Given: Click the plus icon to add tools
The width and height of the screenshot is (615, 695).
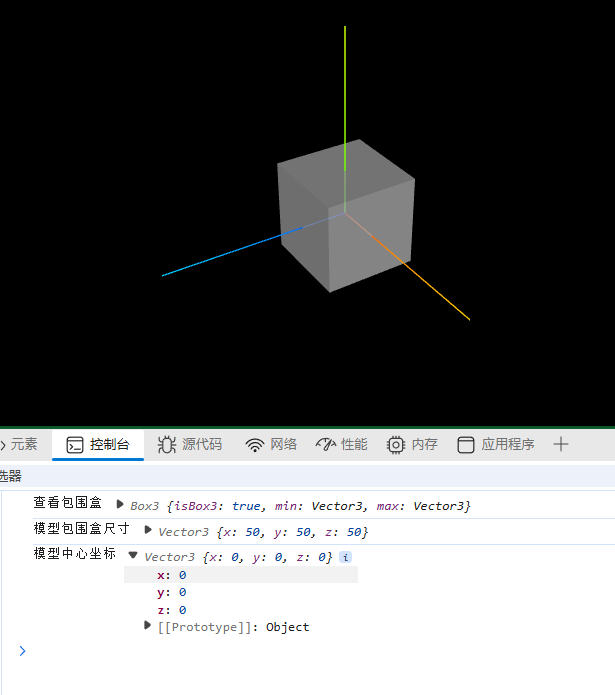Looking at the screenshot, I should 561,444.
